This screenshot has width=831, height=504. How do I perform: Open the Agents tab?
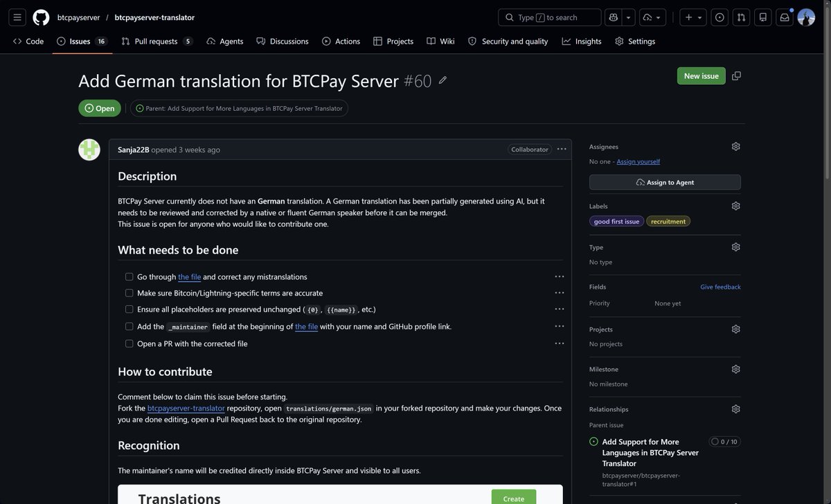[x=225, y=42]
